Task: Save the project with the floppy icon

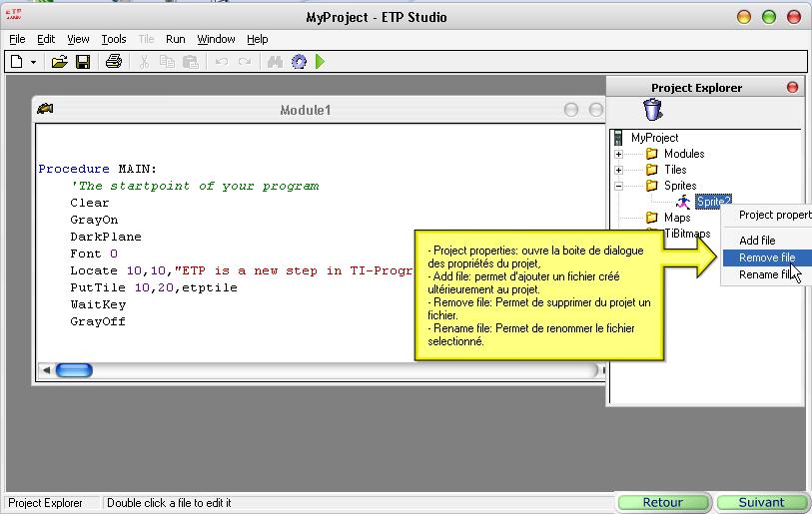Action: [83, 62]
